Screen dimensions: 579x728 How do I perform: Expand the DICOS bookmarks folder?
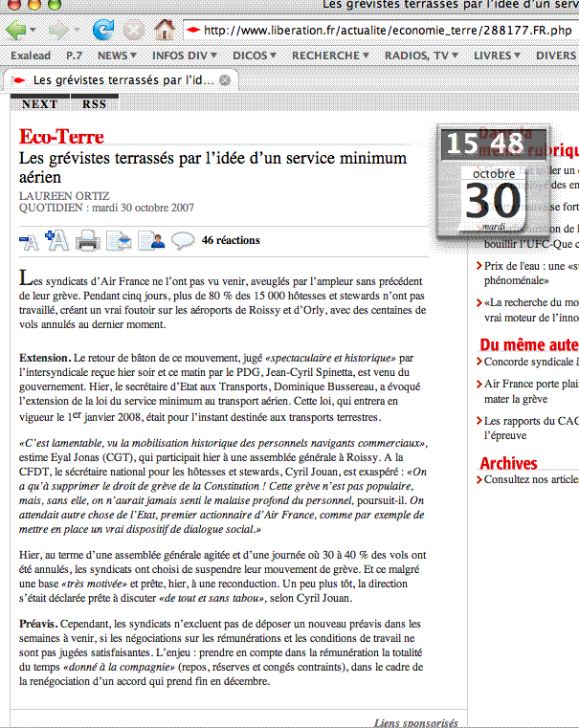255,55
